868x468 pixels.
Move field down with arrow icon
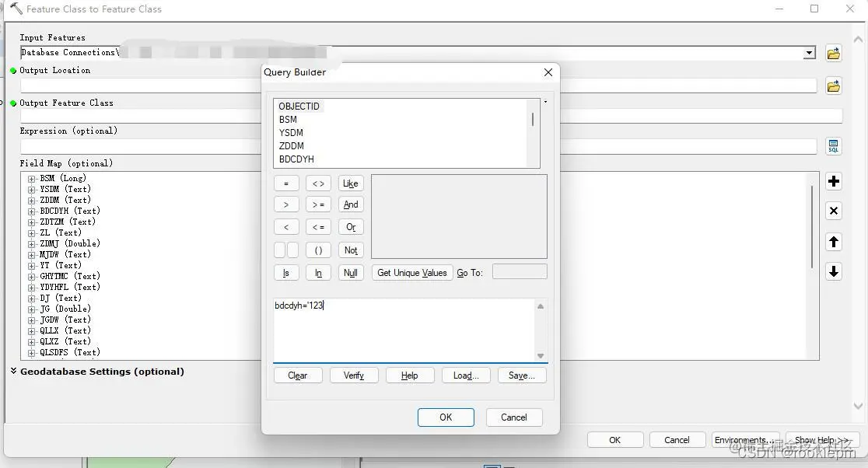pos(834,271)
